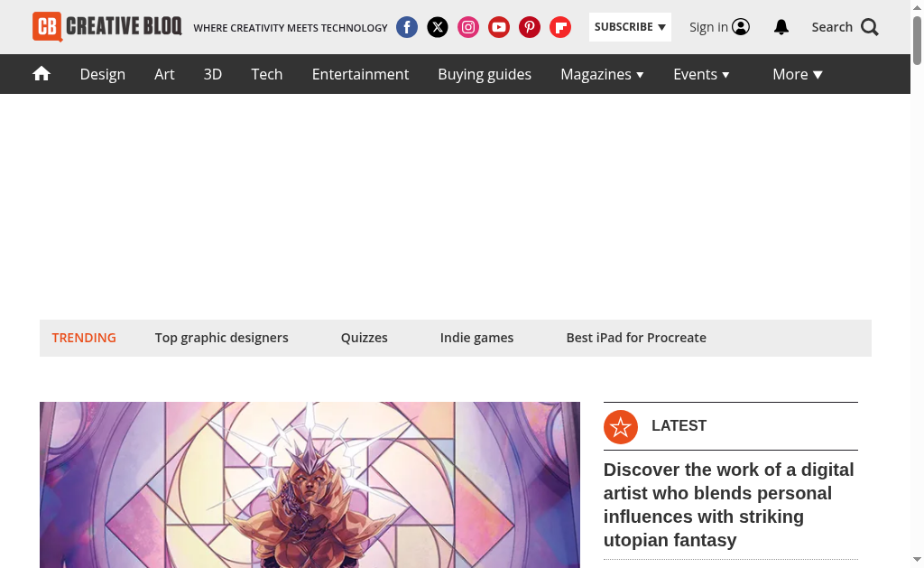Open the X (Twitter) social icon
924x568 pixels.
(438, 27)
